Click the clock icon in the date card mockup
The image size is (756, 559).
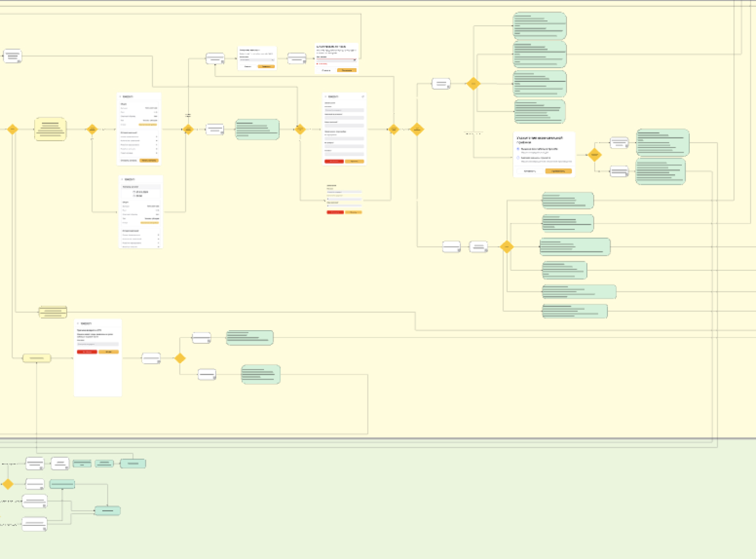(x=134, y=196)
